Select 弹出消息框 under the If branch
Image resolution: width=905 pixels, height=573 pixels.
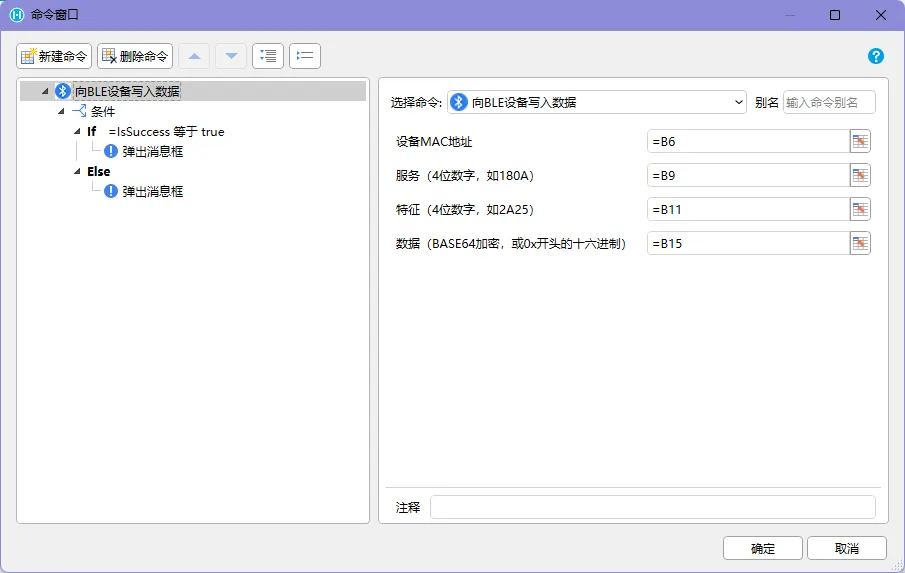[x=152, y=152]
